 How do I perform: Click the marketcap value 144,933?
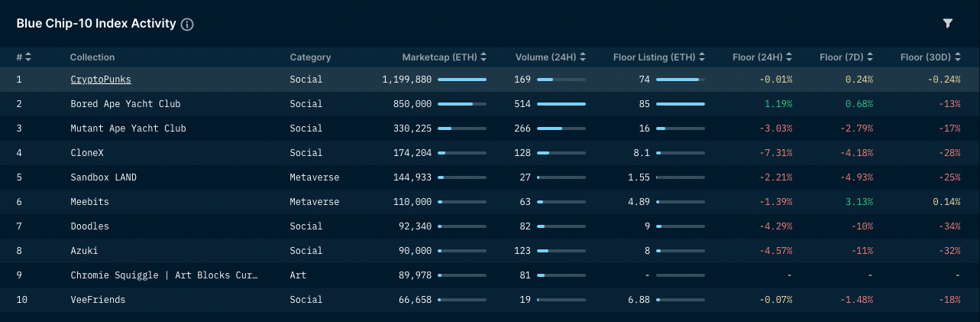coord(412,177)
